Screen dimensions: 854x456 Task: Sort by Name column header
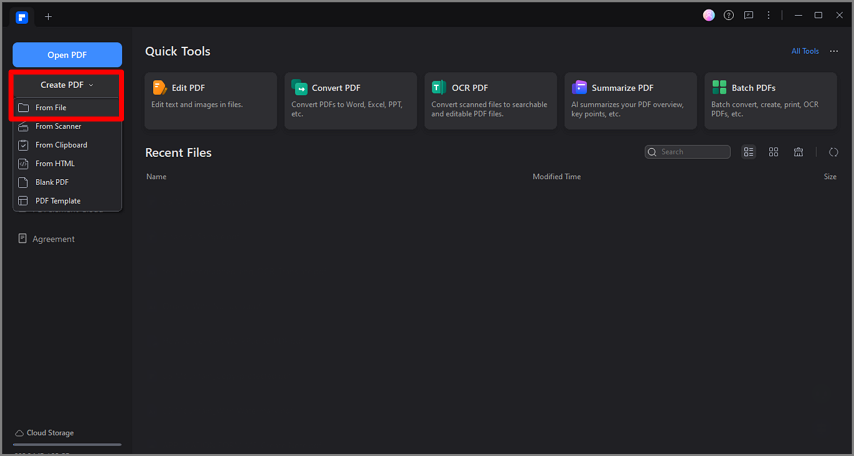(x=156, y=177)
